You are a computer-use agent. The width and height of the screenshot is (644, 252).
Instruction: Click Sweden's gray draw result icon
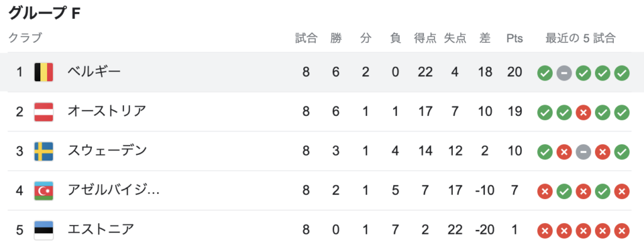[x=583, y=152]
